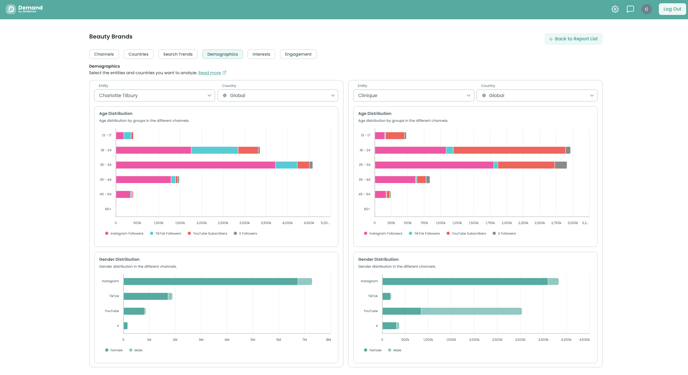Click Gender Distribution heading in Clinique panel

coord(378,260)
